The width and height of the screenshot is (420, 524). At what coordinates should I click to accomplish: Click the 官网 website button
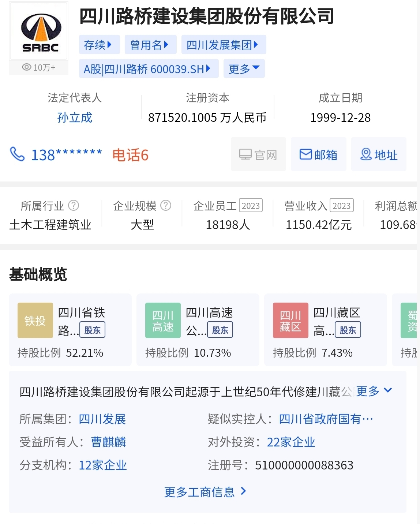(x=258, y=154)
